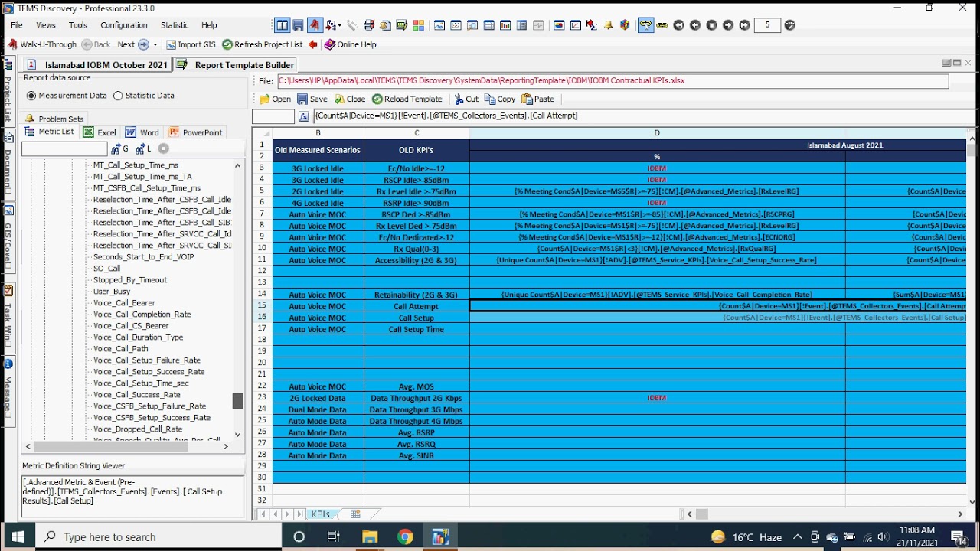This screenshot has width=980, height=551.
Task: Click the spreadsheet horizontal scrollbar thumb
Action: (x=701, y=514)
